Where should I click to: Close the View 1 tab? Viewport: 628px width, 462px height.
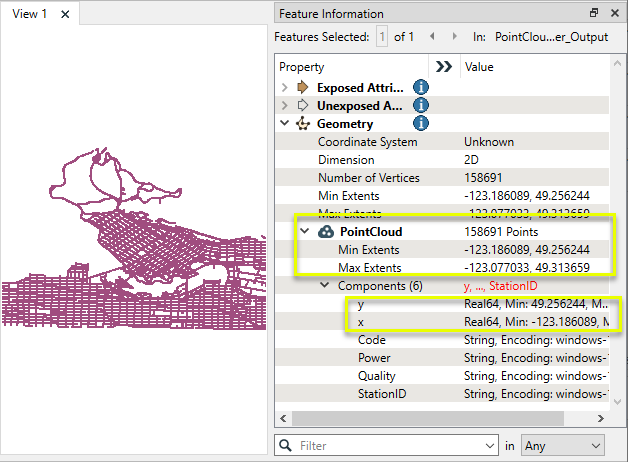pos(65,14)
